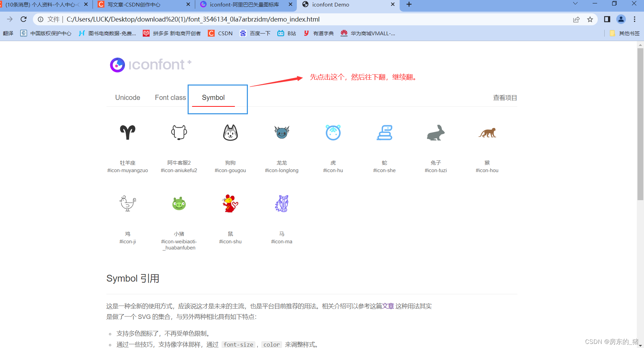Open a new browser tab
The image size is (644, 348).
click(409, 4)
